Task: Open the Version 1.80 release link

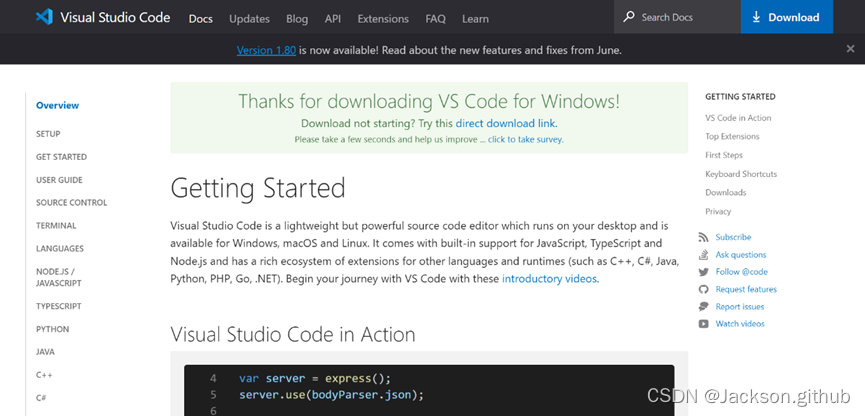Action: point(266,50)
